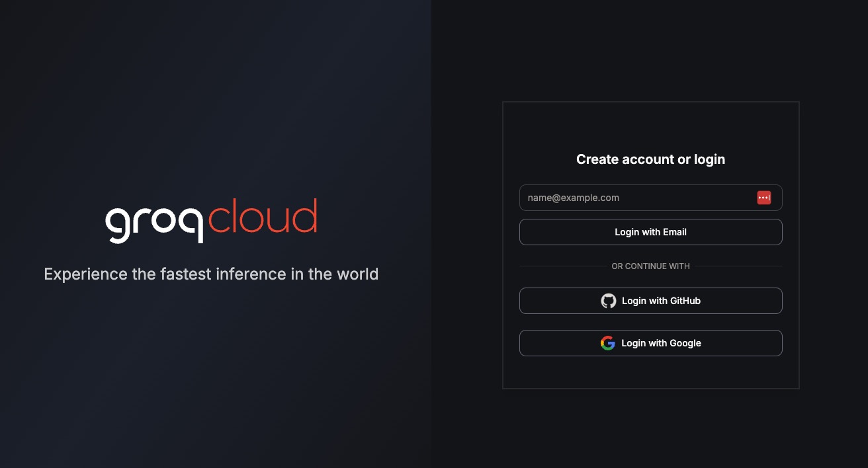Click the groqcloud logo
This screenshot has height=468, width=868.
click(x=211, y=220)
